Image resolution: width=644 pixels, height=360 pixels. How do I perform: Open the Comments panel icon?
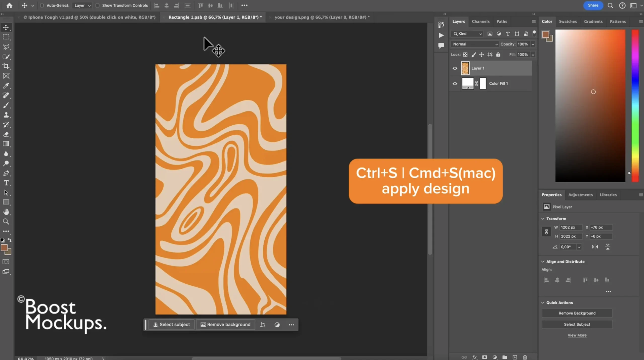pyautogui.click(x=441, y=46)
